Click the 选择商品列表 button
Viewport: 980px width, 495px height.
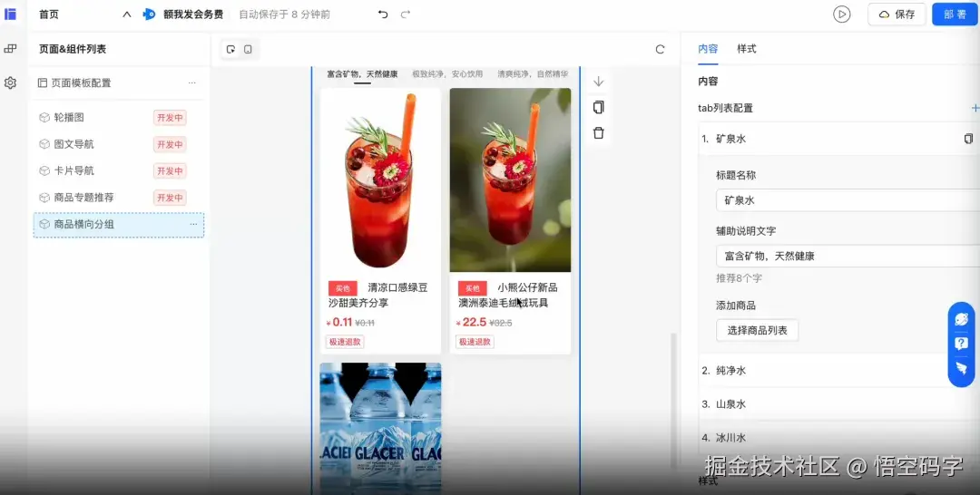(757, 330)
